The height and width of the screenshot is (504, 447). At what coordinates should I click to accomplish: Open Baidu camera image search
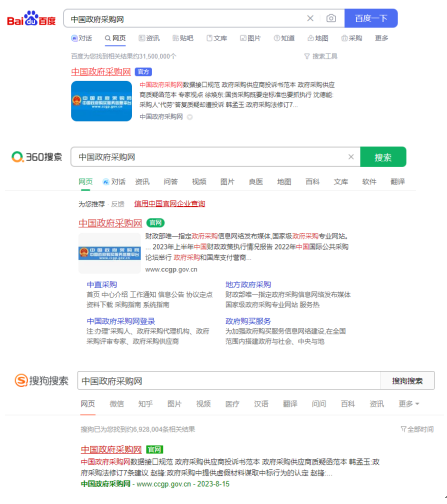[x=331, y=18]
